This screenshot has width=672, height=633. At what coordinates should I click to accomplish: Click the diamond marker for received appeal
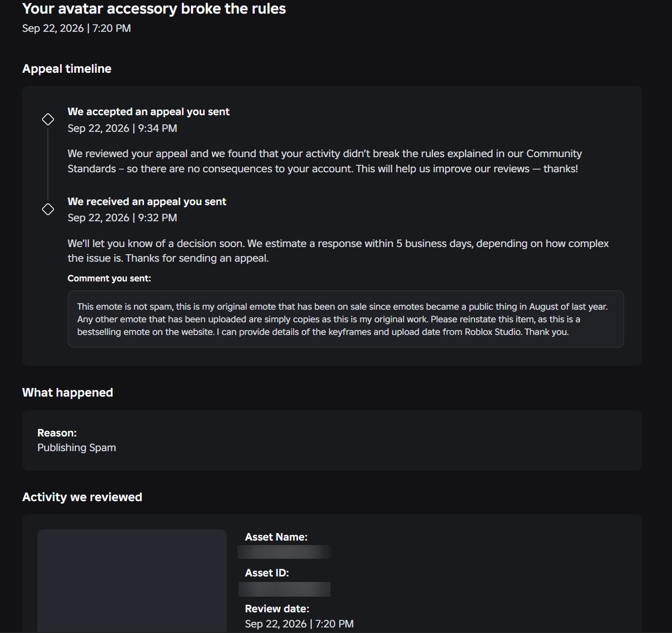coord(48,209)
